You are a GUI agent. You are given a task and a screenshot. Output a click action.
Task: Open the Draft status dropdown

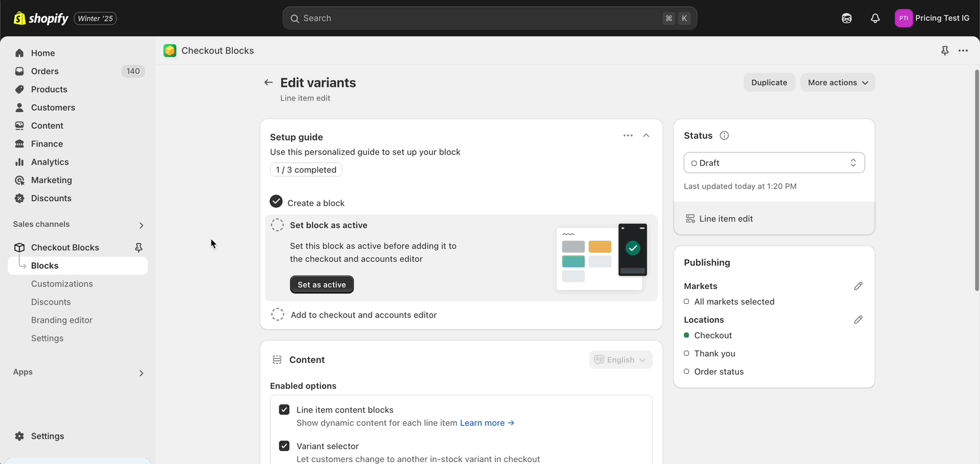tap(774, 163)
